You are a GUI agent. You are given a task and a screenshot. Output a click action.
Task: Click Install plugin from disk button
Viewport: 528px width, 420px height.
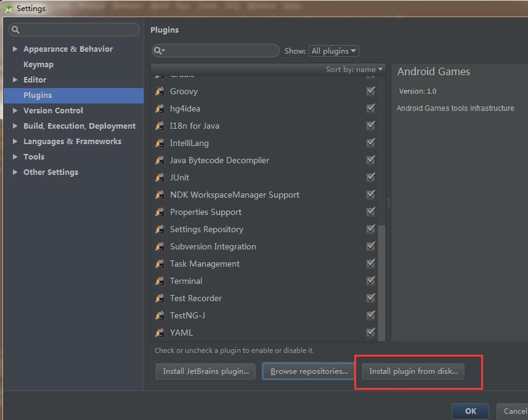coord(413,371)
